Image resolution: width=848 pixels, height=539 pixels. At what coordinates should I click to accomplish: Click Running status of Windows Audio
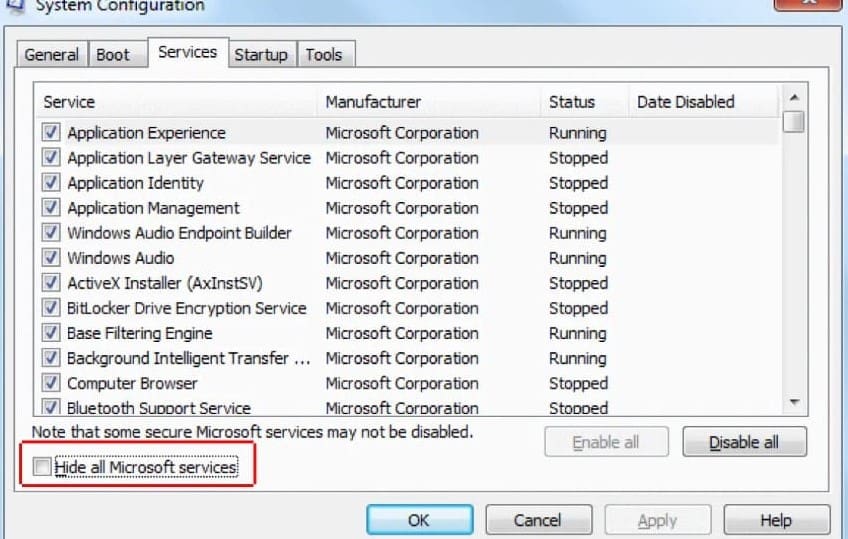(578, 257)
